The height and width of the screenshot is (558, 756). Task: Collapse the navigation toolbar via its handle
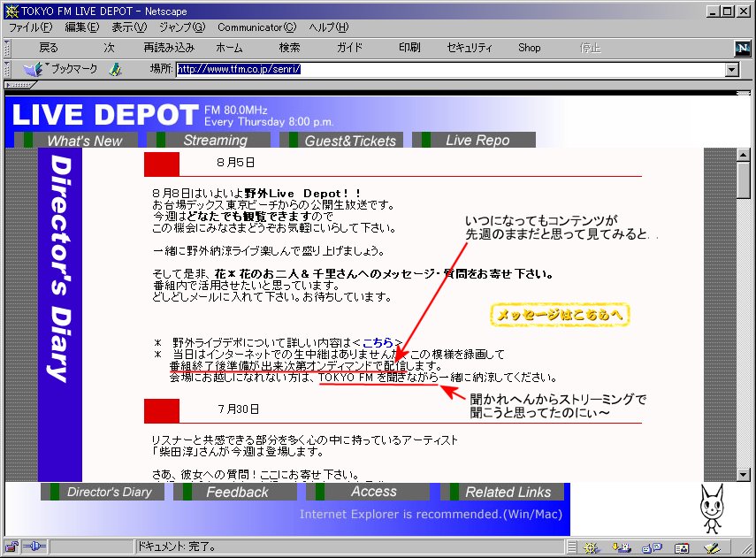tap(7, 49)
